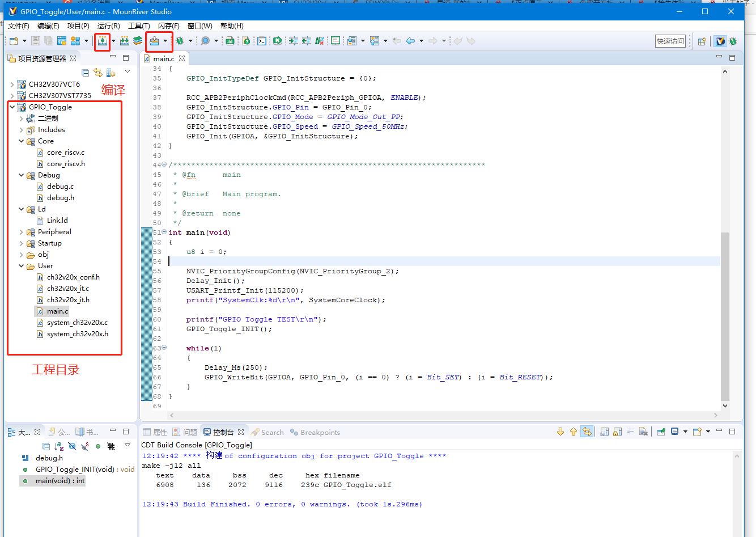Click the new file toolbar icon
This screenshot has width=756, height=537.
14,41
